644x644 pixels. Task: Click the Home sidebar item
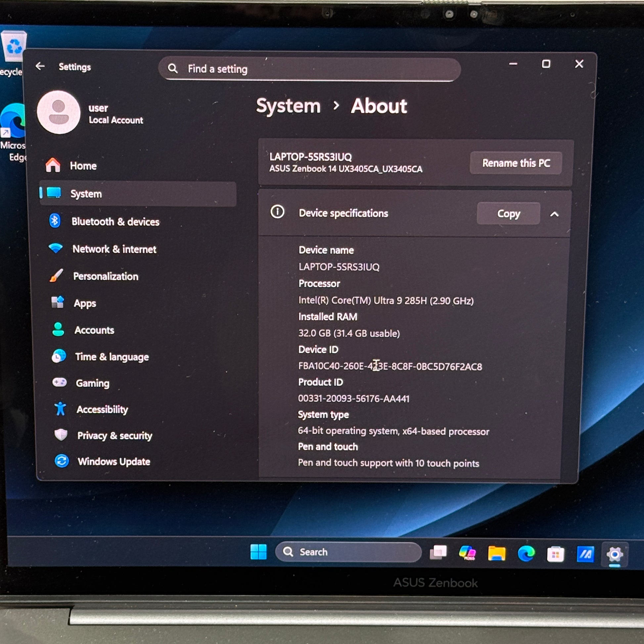point(83,166)
